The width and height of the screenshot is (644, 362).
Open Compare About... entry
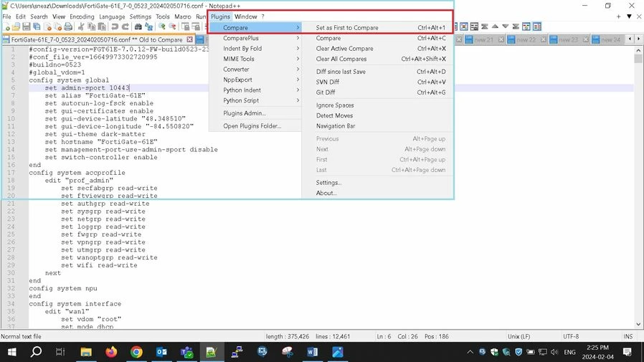coord(378,193)
